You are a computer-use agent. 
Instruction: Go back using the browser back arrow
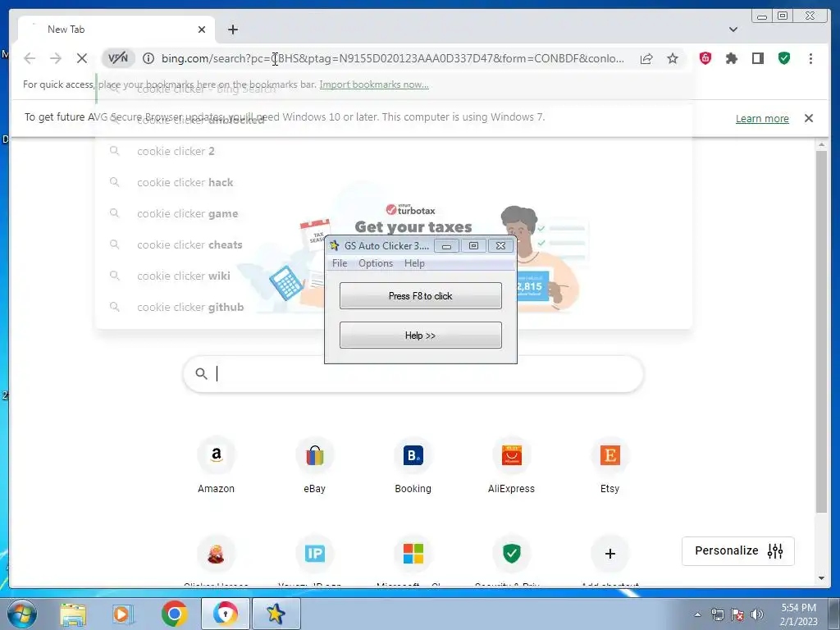point(30,58)
